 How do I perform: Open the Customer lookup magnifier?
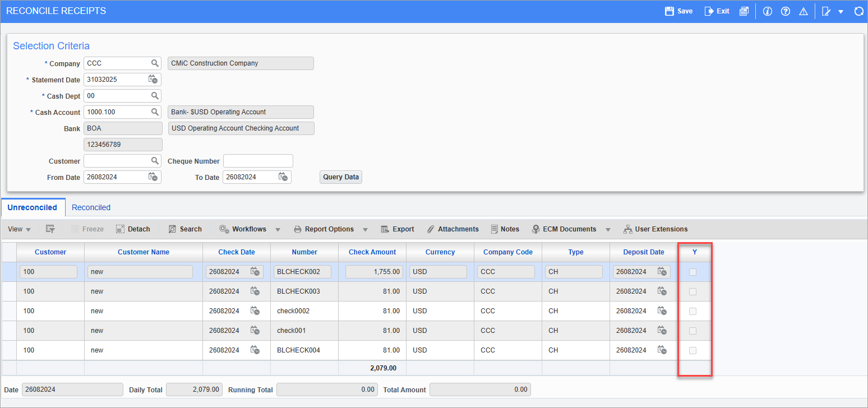155,161
